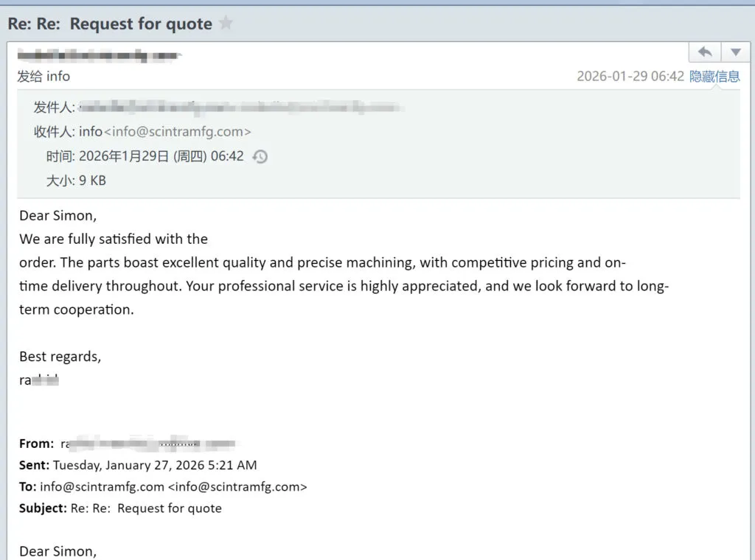The image size is (755, 560).
Task: Open the dropdown arrow beside reply
Action: [x=735, y=52]
